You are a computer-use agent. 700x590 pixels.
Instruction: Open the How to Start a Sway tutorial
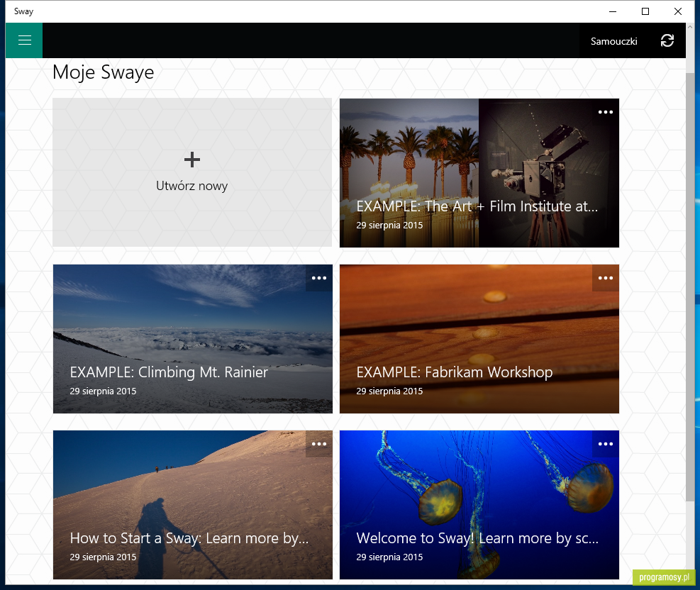coord(192,505)
